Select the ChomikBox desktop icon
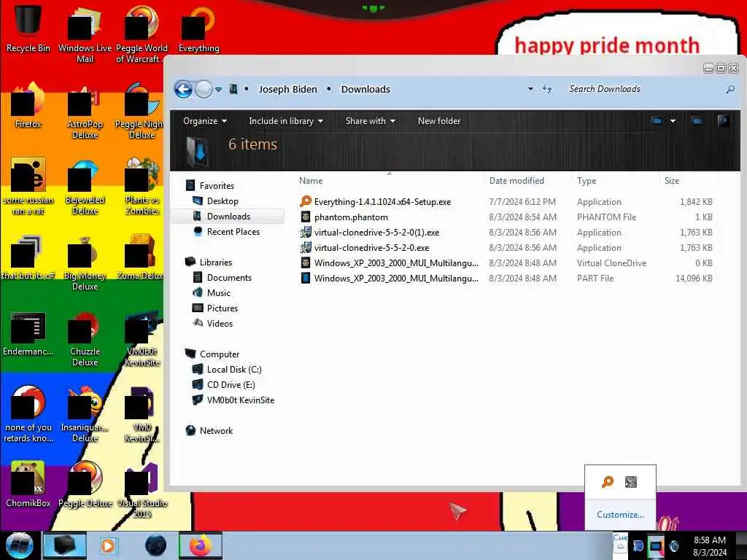The image size is (747, 560). [28, 483]
